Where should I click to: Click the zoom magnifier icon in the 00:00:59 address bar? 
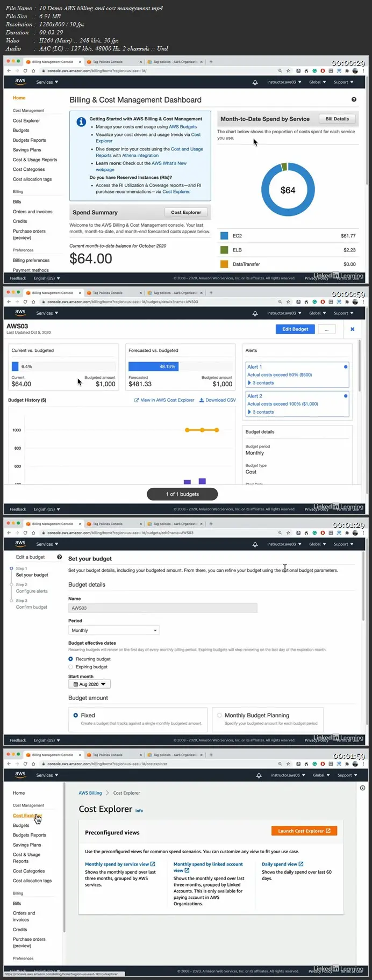coord(280,301)
